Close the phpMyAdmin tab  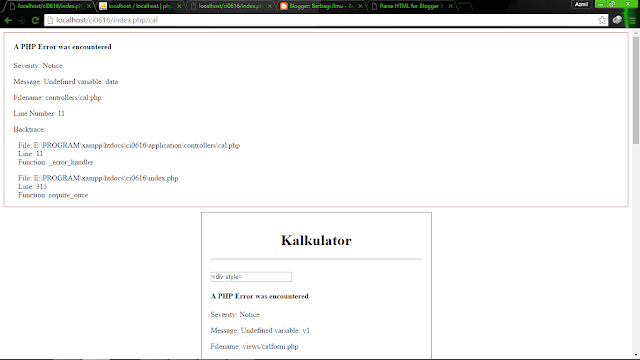click(x=179, y=6)
